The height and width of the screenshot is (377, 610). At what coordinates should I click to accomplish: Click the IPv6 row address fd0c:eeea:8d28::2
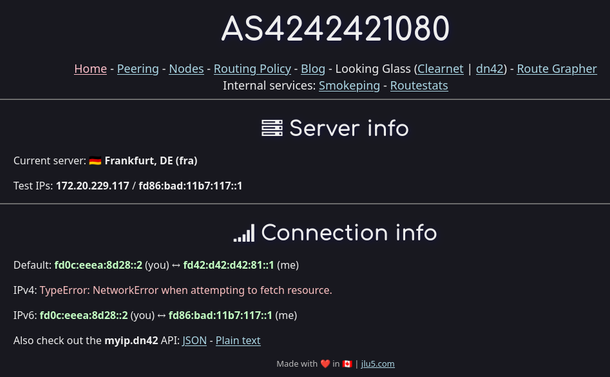pos(84,316)
